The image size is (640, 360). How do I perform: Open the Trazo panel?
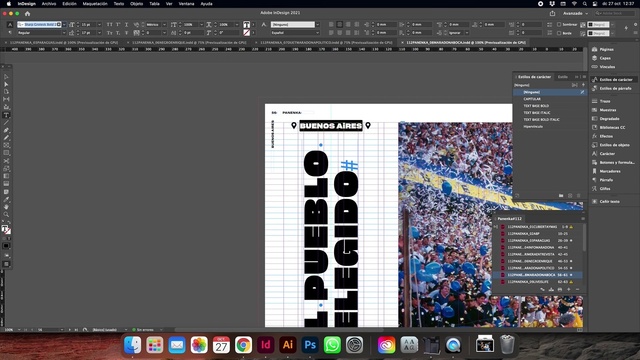click(x=601, y=101)
